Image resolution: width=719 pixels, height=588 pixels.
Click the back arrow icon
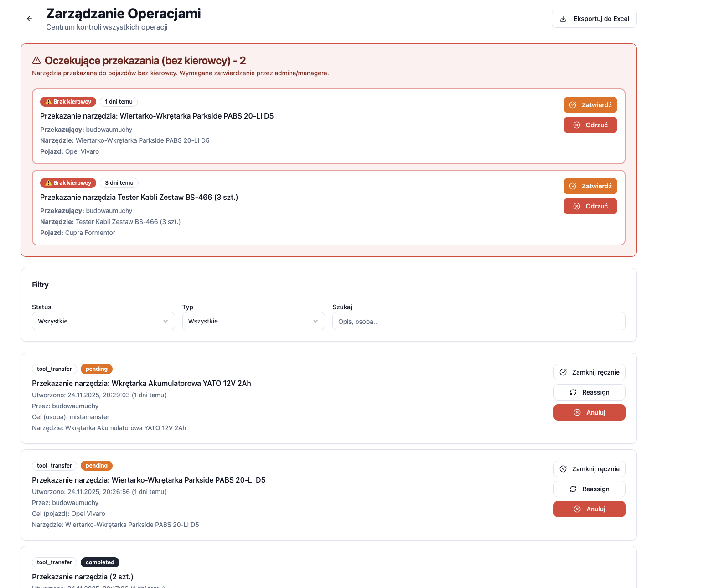[30, 19]
